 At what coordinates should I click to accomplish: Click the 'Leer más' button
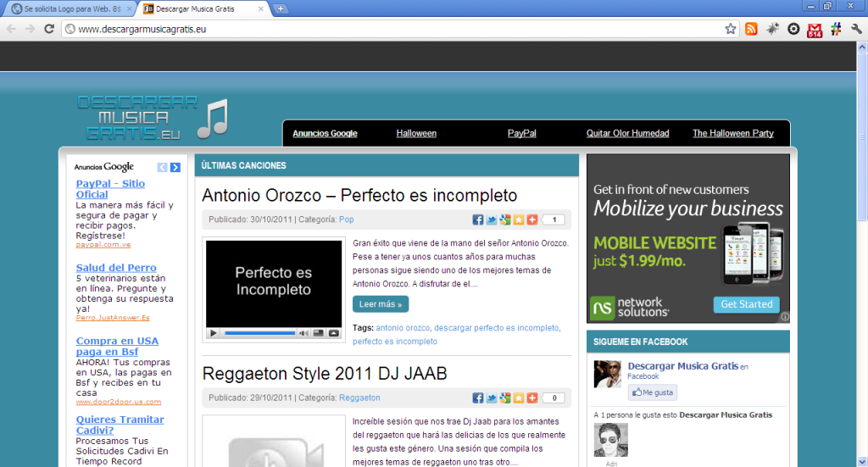click(381, 303)
